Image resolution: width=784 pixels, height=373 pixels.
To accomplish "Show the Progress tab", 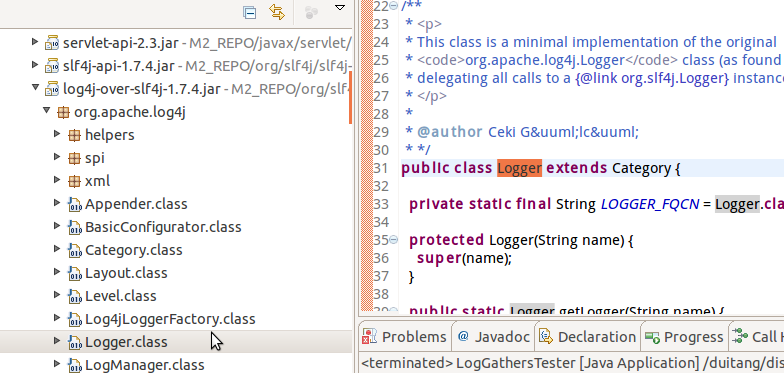I will [684, 337].
